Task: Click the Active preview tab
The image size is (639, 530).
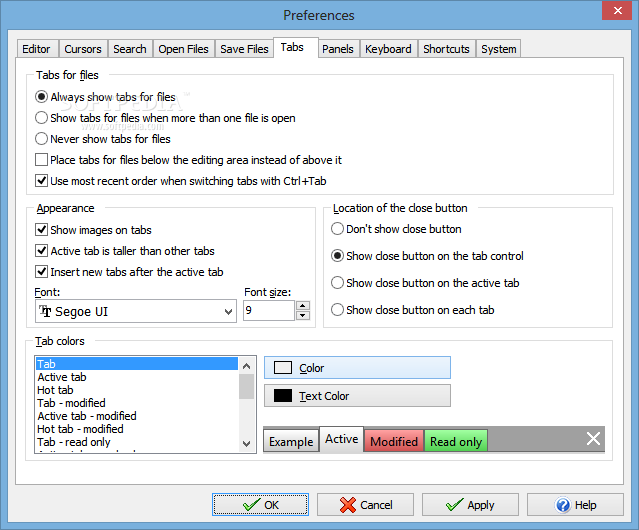Action: (x=342, y=439)
